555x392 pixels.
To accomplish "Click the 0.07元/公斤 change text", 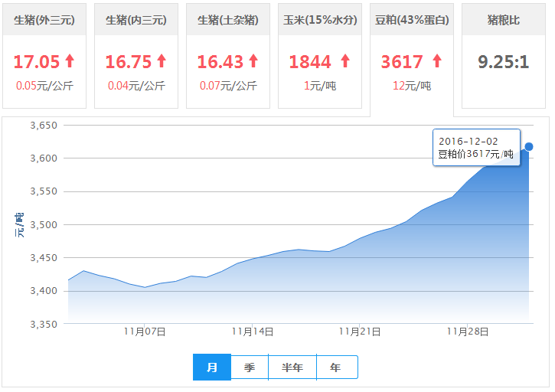I will [228, 85].
